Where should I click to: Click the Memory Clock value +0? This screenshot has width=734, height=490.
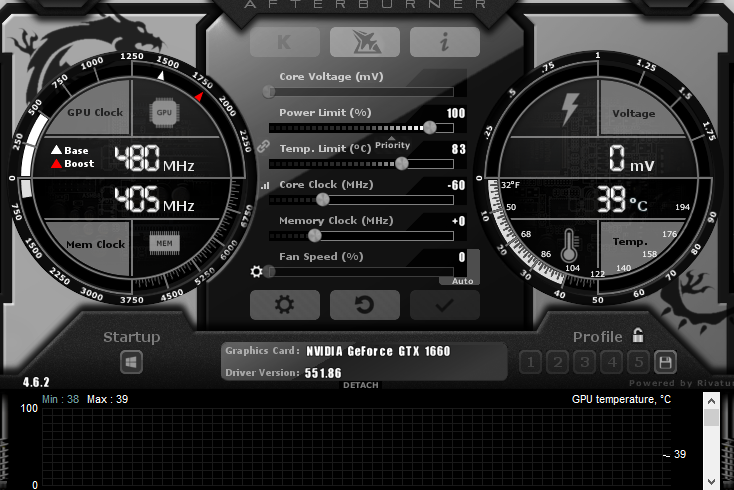coord(459,221)
